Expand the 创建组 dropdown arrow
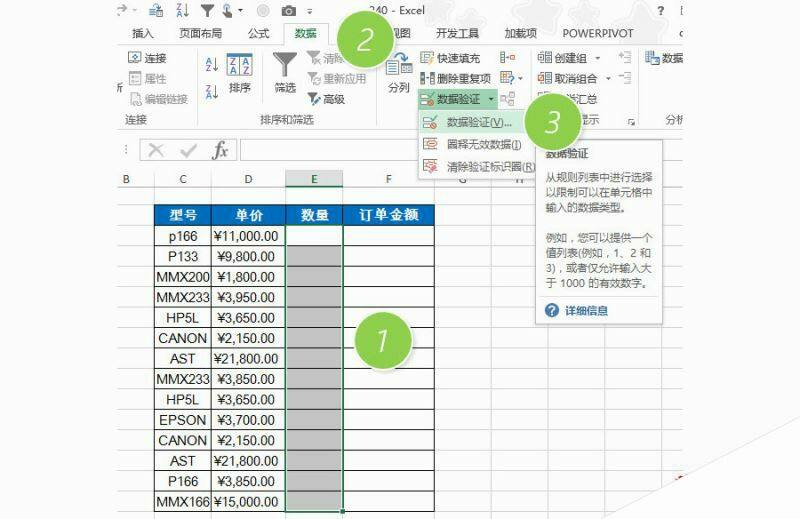 point(597,58)
